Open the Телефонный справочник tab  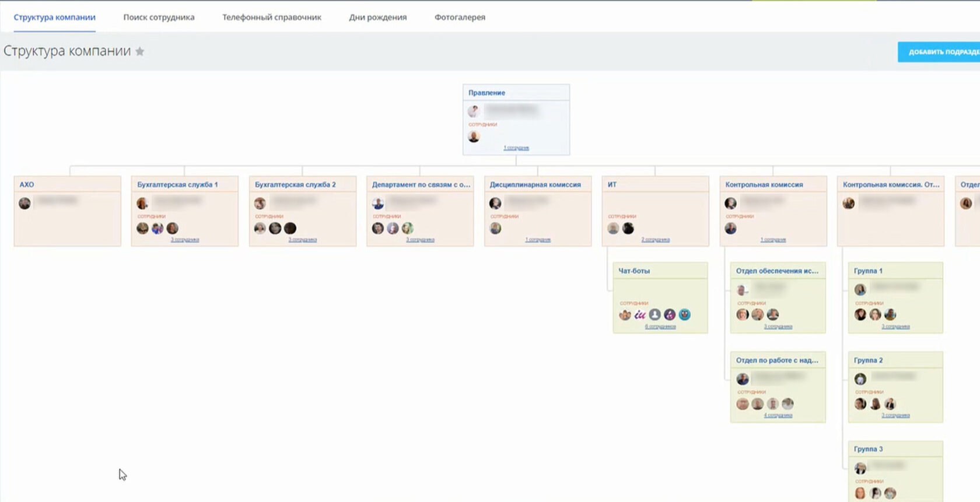(272, 17)
